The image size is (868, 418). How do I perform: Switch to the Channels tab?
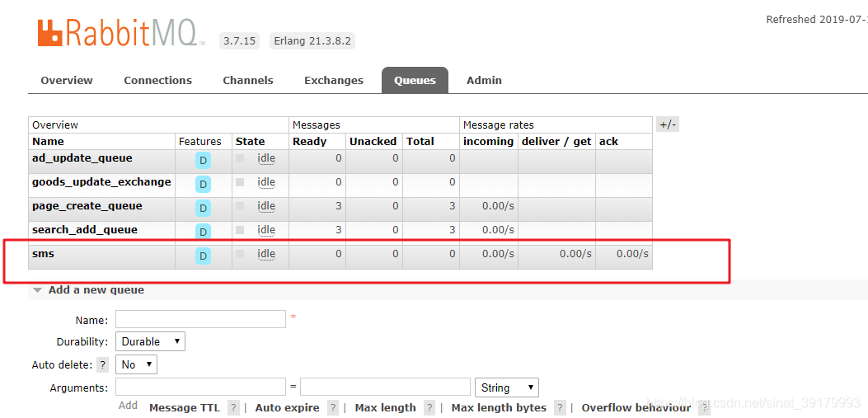point(248,80)
